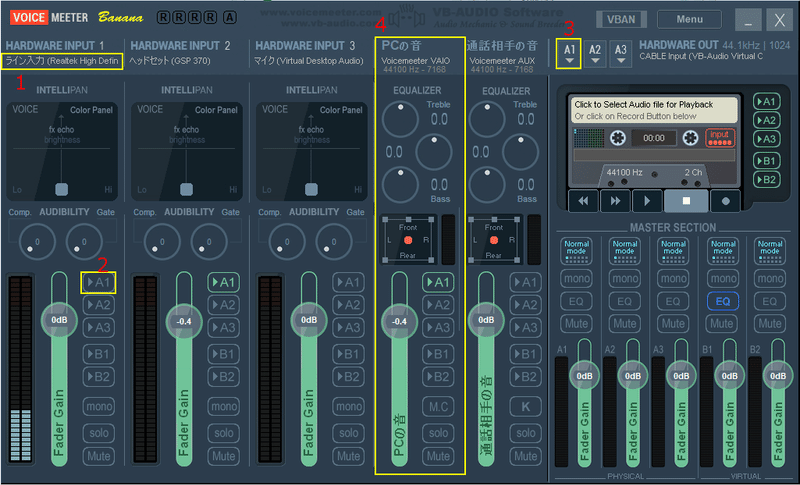This screenshot has height=485, width=800.
Task: Enable B1 routing on Hardware Input 1
Action: click(x=98, y=354)
